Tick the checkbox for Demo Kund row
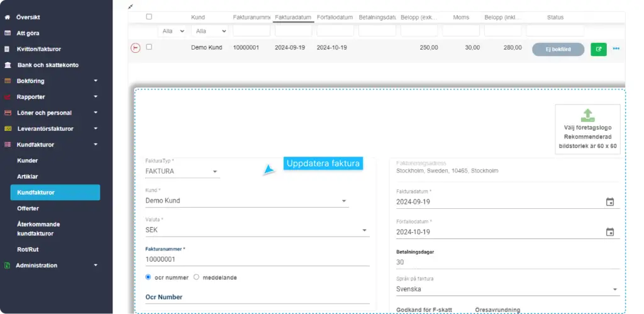644x314 pixels. [x=149, y=47]
